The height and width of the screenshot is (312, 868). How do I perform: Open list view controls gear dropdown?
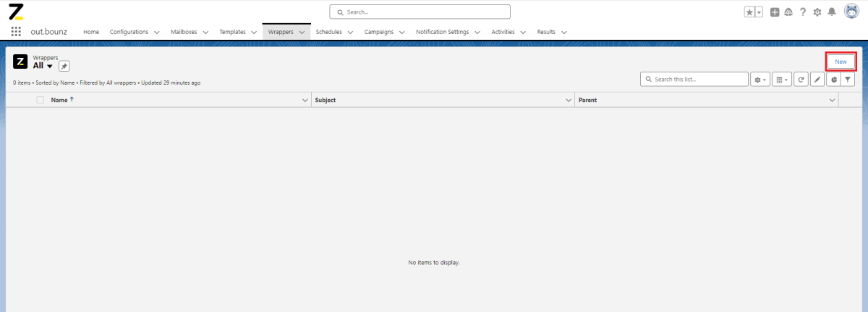click(x=760, y=80)
